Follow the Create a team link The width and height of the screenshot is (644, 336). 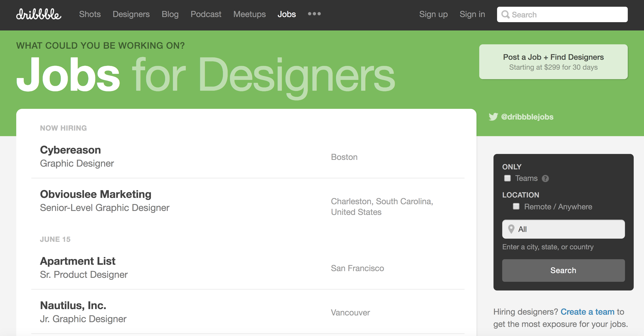(587, 311)
